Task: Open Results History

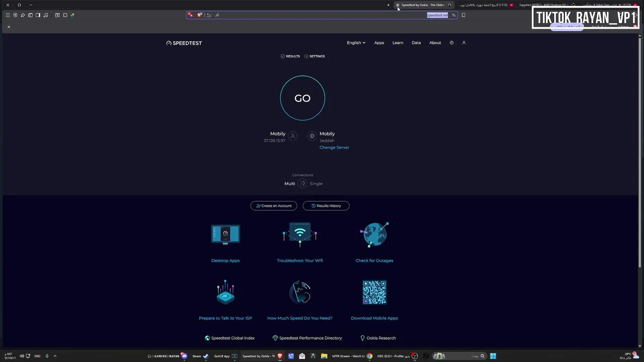Action: [x=326, y=206]
